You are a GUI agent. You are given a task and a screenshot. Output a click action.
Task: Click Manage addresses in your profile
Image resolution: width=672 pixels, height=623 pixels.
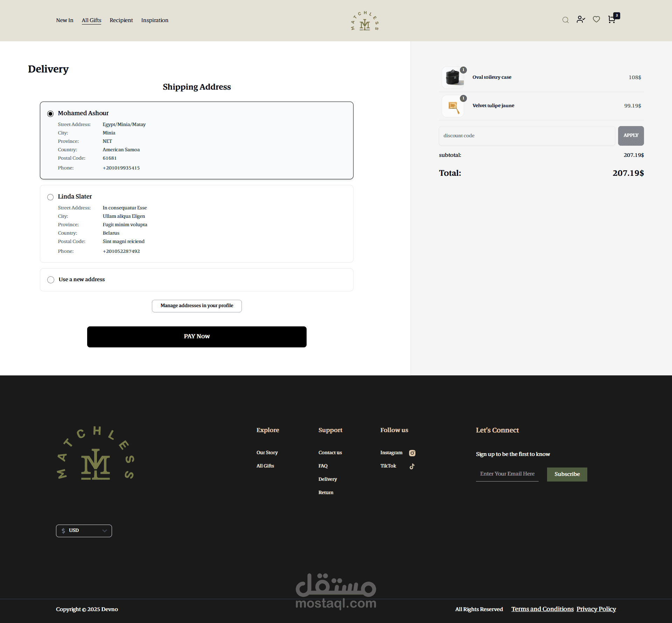click(x=197, y=306)
